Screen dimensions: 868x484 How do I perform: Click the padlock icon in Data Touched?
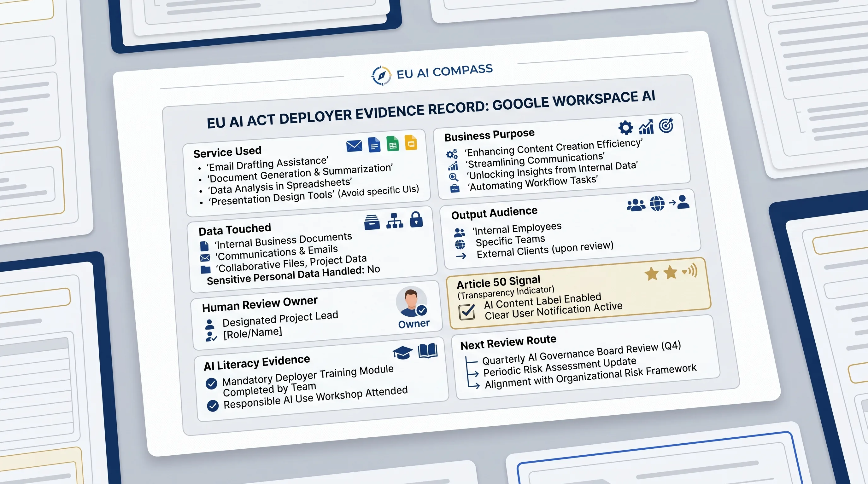416,219
